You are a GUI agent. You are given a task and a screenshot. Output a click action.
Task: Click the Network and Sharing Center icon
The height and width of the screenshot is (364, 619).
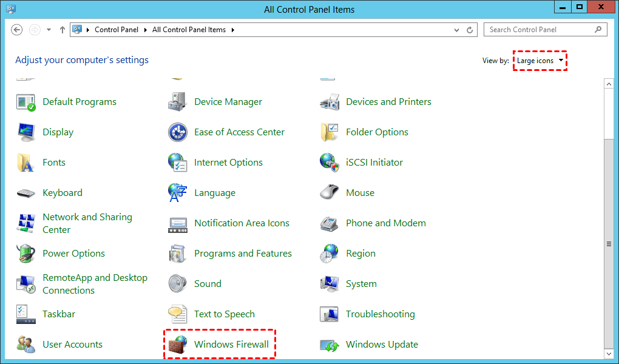pyautogui.click(x=25, y=223)
